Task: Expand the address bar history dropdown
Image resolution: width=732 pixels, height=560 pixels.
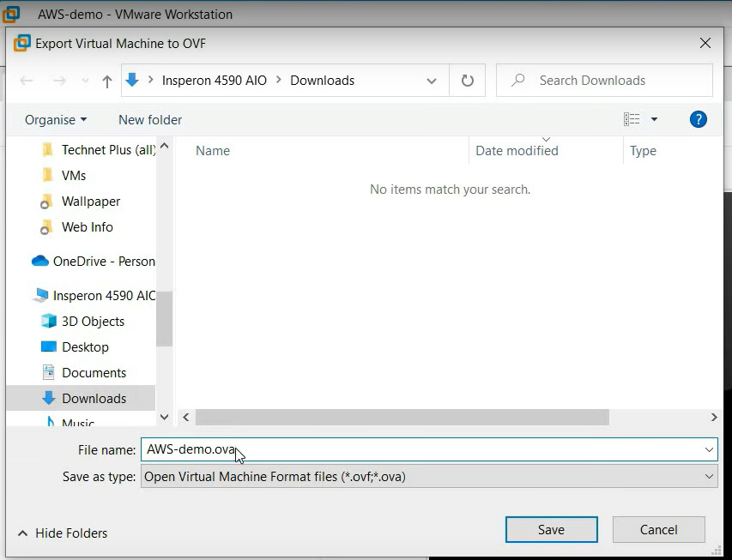Action: coord(432,81)
